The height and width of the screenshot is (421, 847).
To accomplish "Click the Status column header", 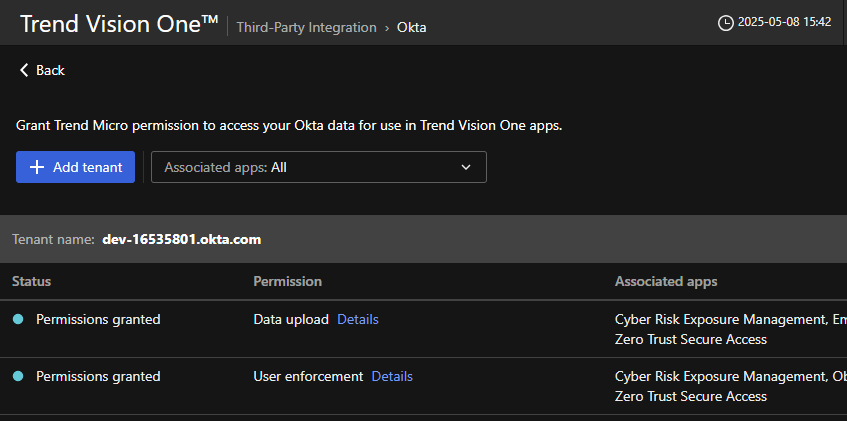I will pos(31,281).
